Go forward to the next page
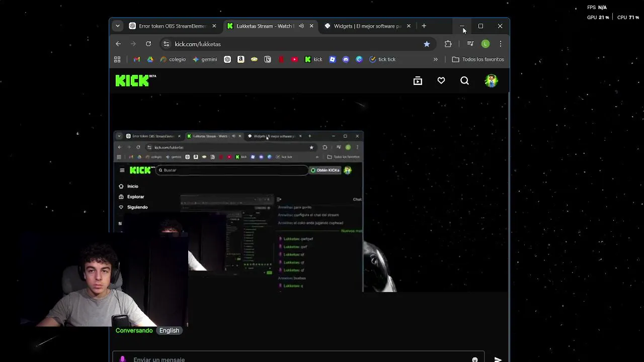The height and width of the screenshot is (362, 644). tap(133, 44)
